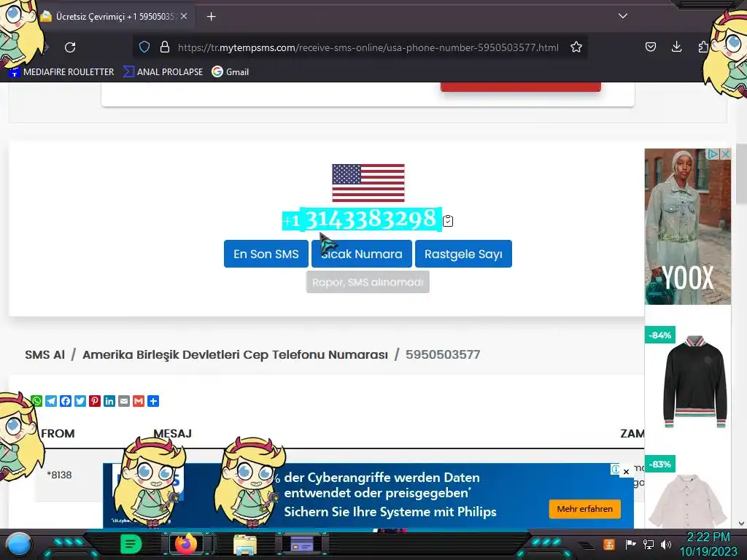The width and height of the screenshot is (747, 560).
Task: Open the Philips banner ad info icon
Action: (x=616, y=470)
